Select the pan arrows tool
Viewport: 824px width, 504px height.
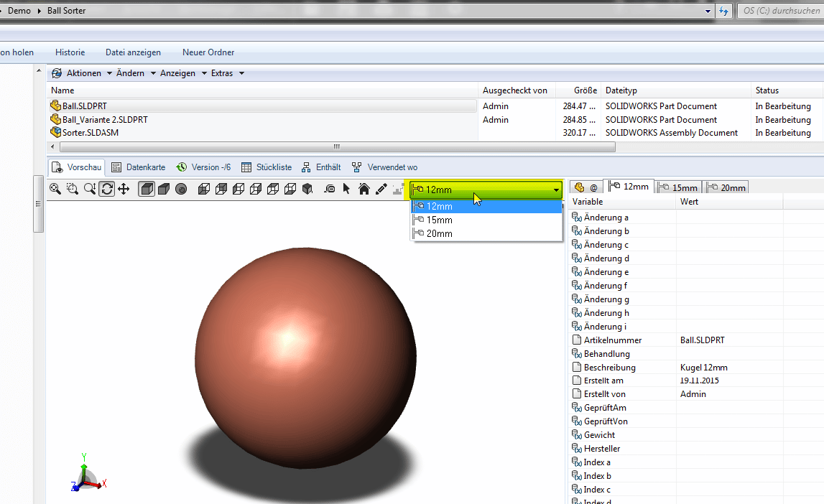[124, 189]
